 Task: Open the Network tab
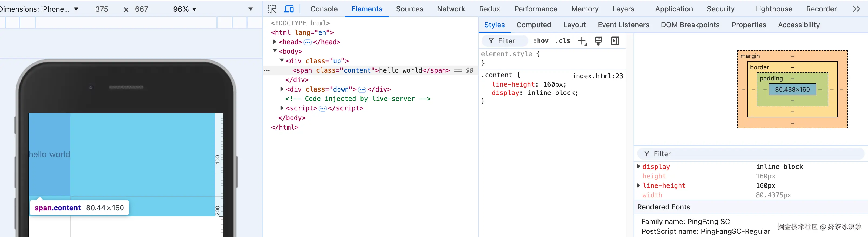pos(451,9)
